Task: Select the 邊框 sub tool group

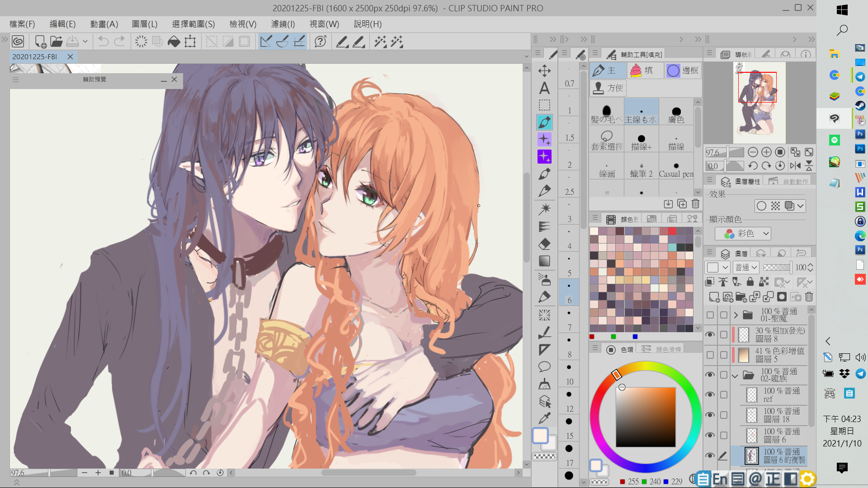Action: click(683, 70)
